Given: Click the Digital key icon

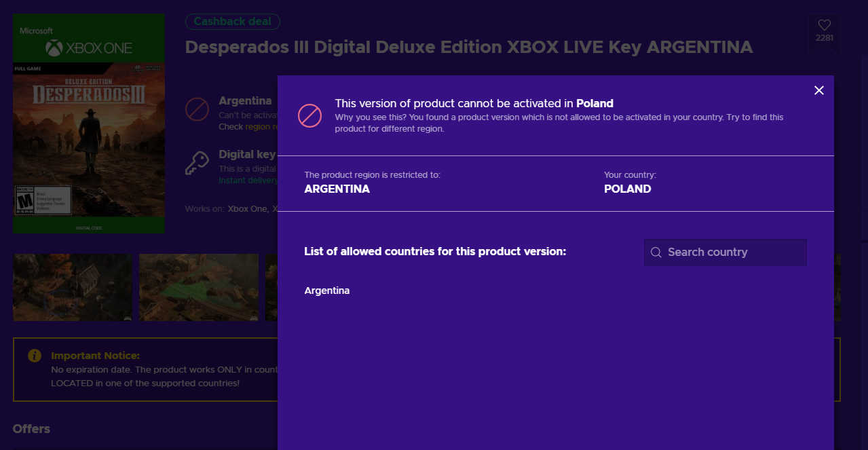Looking at the screenshot, I should click(x=197, y=163).
